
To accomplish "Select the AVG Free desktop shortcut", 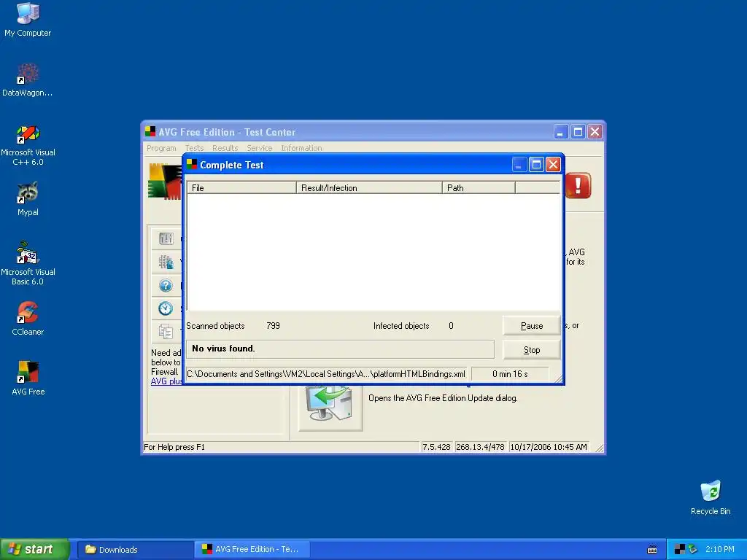I will [x=28, y=378].
